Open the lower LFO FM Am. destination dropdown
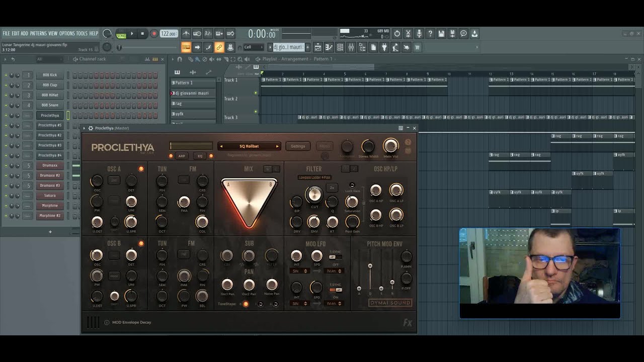This screenshot has width=644, height=362. (x=334, y=304)
